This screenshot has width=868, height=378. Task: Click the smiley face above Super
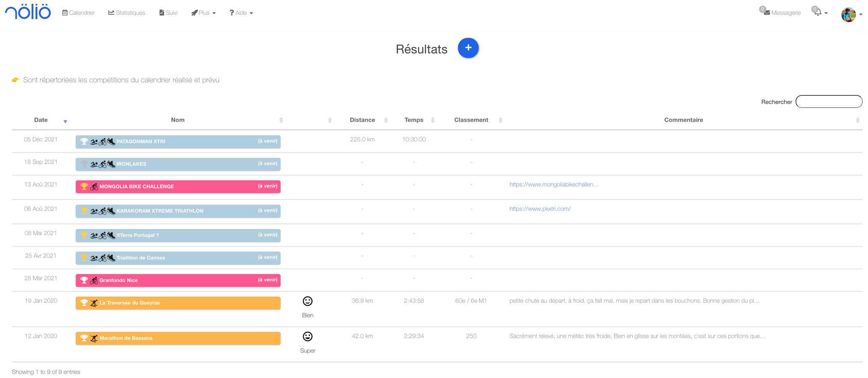click(307, 336)
